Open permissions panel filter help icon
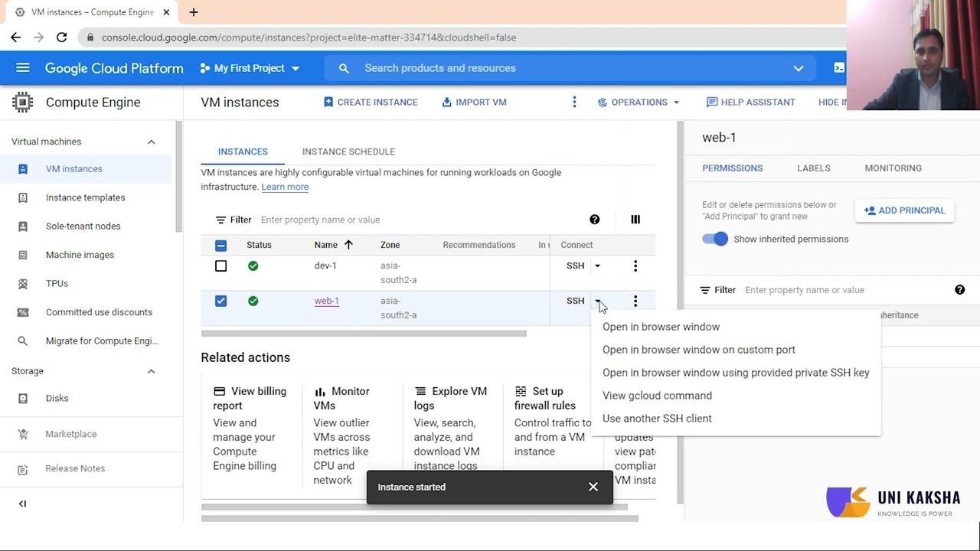980x551 pixels. tap(959, 290)
